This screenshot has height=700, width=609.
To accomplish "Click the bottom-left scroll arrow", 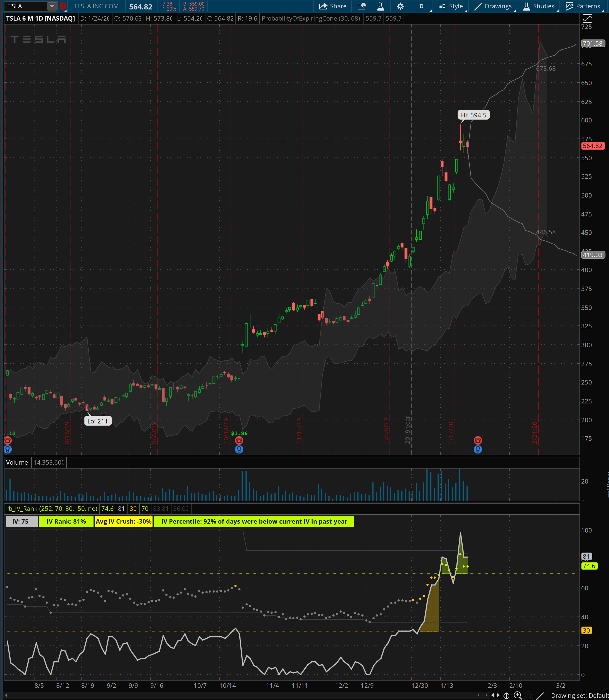I will 6,695.
